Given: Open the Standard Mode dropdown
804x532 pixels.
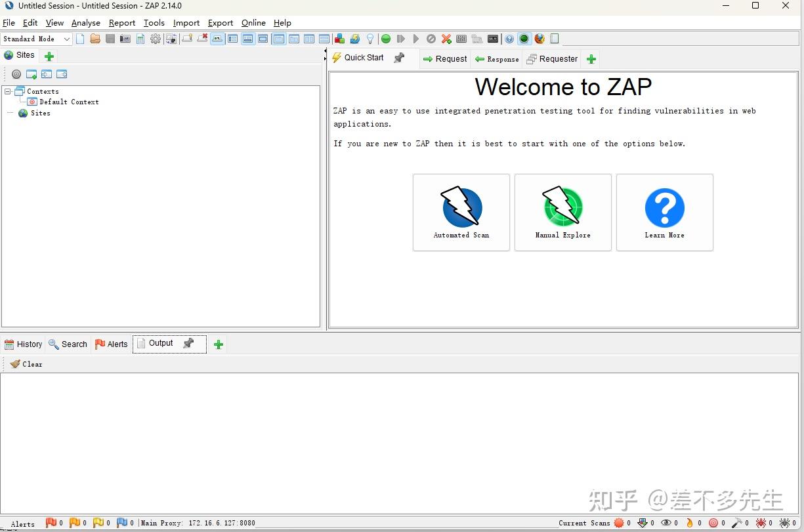Looking at the screenshot, I should point(36,39).
